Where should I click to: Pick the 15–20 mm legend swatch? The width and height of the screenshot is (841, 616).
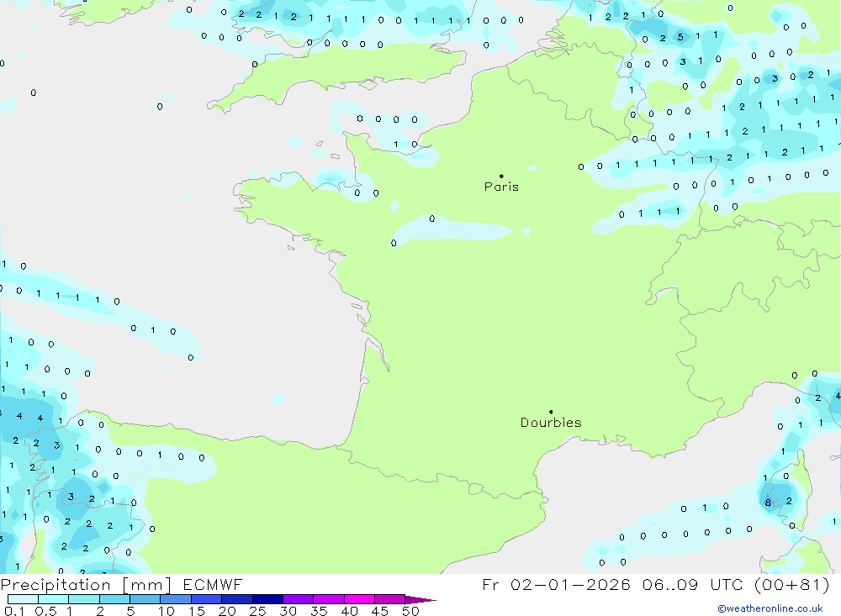[x=206, y=599]
